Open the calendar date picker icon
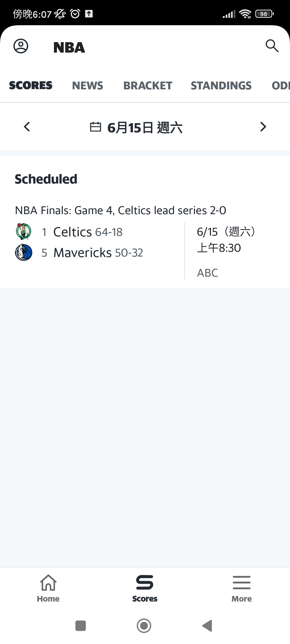 95,127
